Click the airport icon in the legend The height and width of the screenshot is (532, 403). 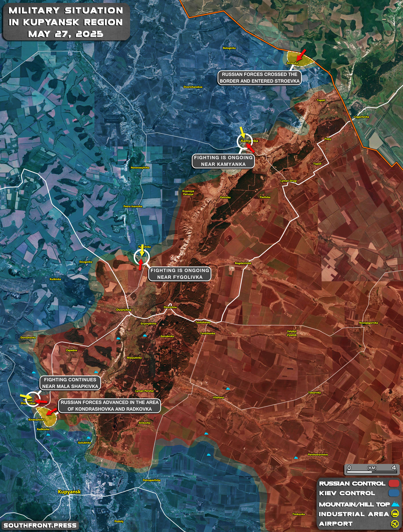click(395, 524)
